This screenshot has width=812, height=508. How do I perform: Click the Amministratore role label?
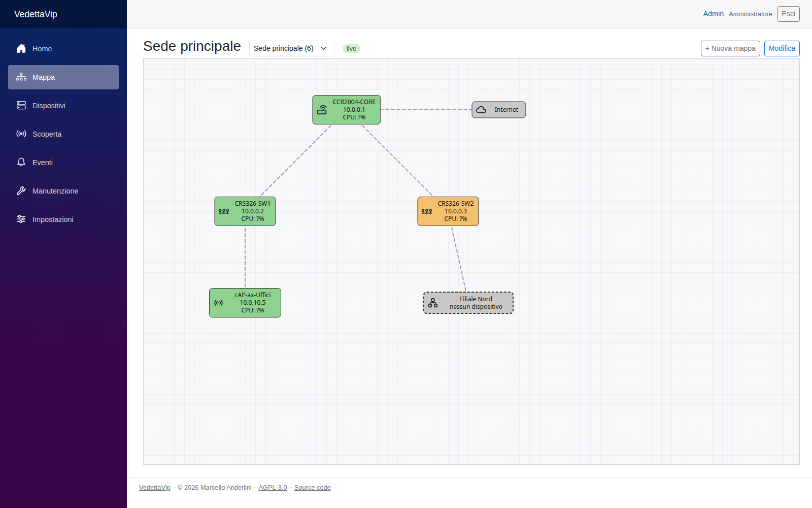pos(750,14)
